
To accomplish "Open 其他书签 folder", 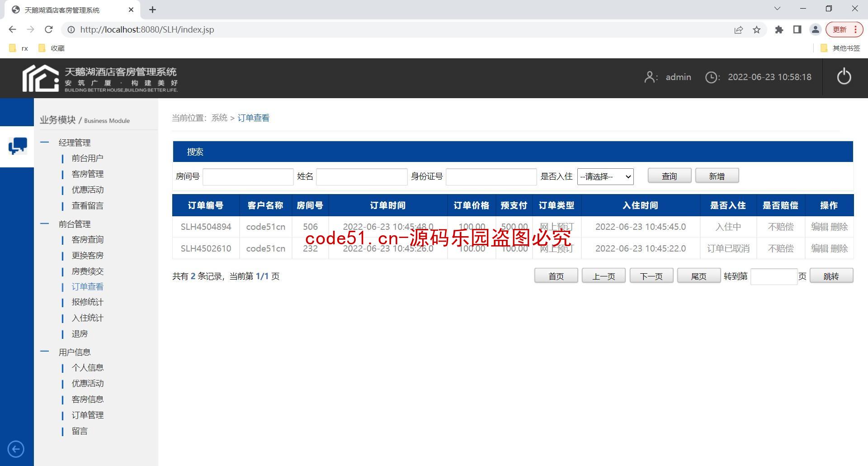I will pyautogui.click(x=840, y=48).
